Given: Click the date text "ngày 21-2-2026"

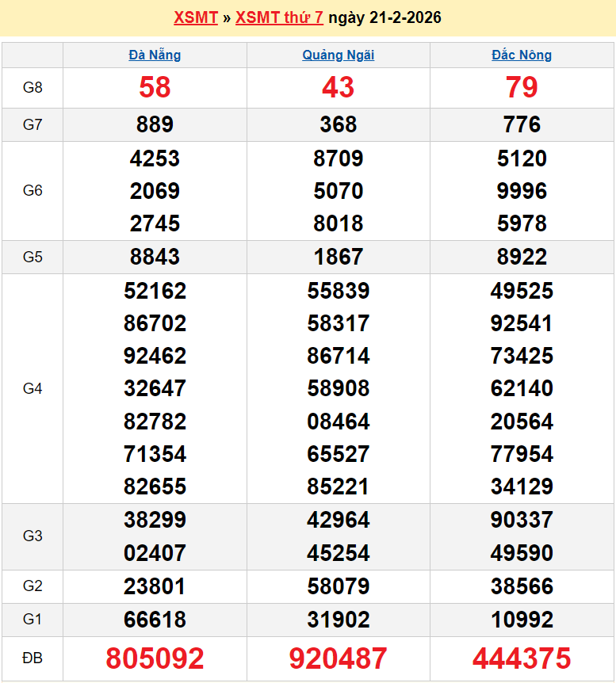Looking at the screenshot, I should point(385,17).
